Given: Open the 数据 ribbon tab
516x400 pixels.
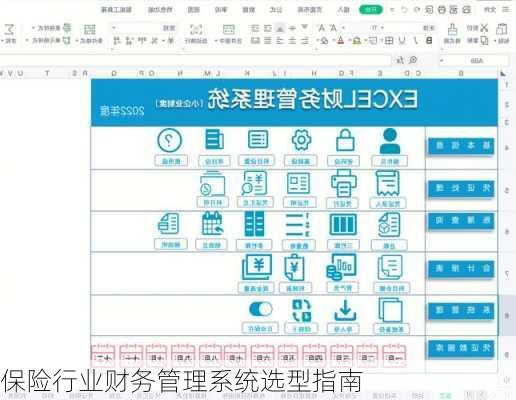Looking at the screenshot, I should tap(248, 10).
